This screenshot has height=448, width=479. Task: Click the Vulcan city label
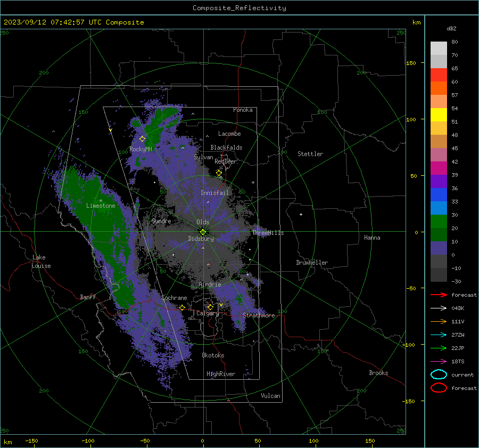tap(270, 396)
